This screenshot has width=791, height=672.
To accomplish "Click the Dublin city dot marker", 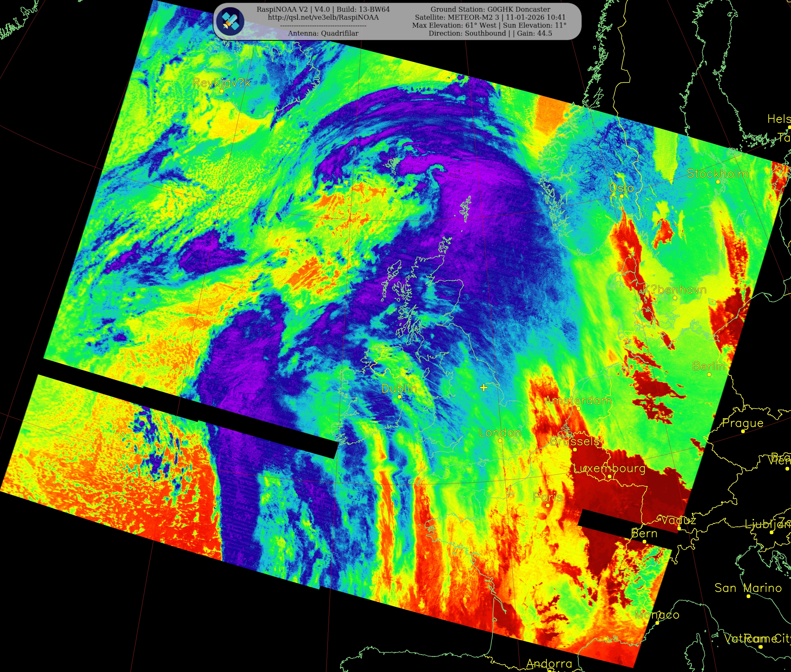I will point(400,397).
